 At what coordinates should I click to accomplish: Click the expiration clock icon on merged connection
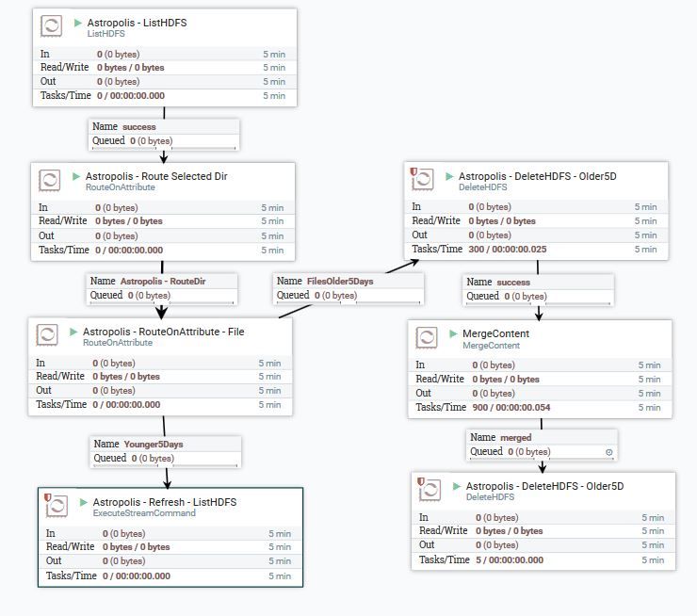(x=608, y=452)
